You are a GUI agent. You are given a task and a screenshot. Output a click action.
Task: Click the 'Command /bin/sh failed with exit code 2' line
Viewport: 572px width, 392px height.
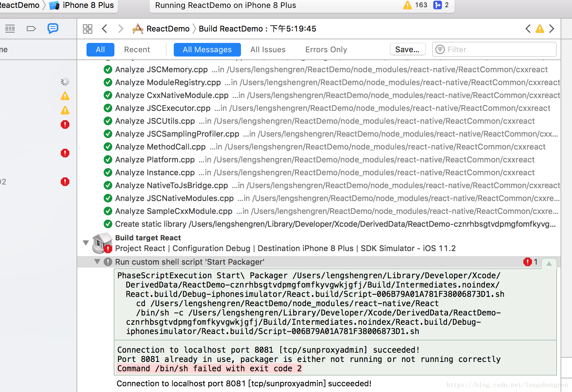coord(209,369)
